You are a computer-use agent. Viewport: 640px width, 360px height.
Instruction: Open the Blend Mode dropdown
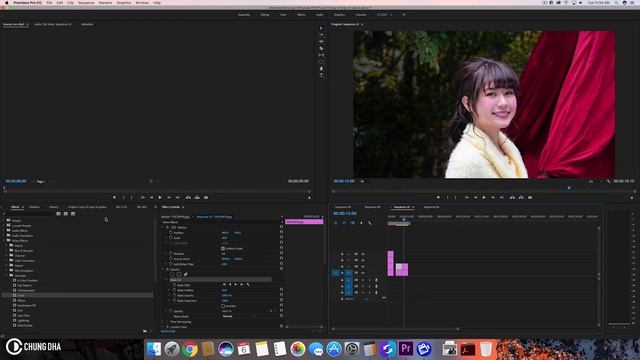click(239, 316)
